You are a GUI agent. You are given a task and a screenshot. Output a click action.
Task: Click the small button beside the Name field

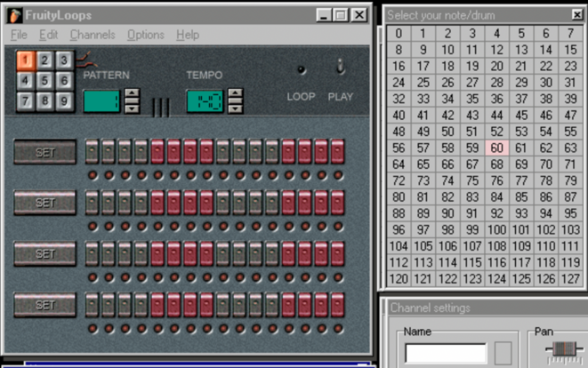503,353
